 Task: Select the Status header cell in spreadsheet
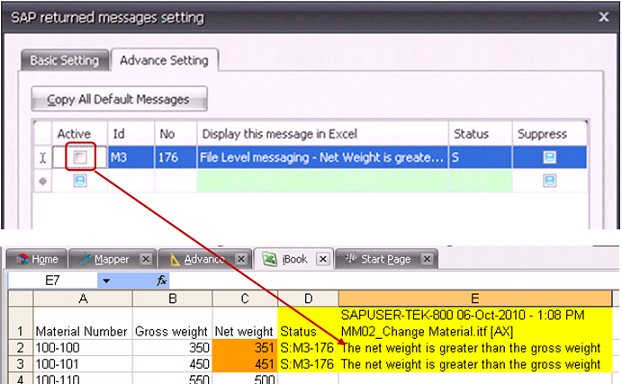point(308,323)
